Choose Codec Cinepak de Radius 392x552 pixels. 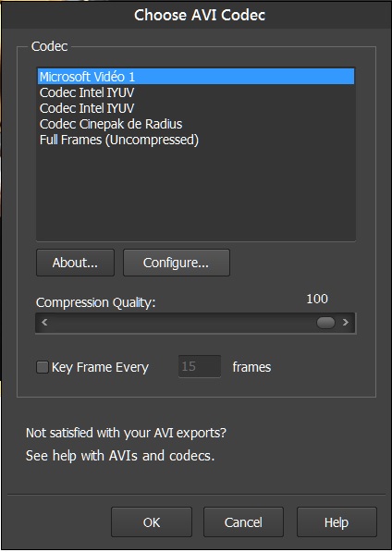click(x=196, y=124)
